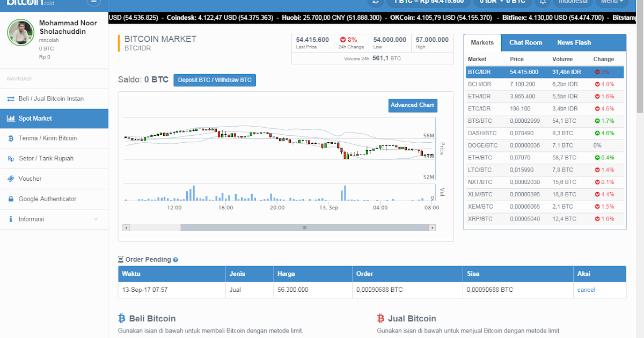Click the Volume column header in Markets
Screen dimensions: 644x338
(562, 60)
